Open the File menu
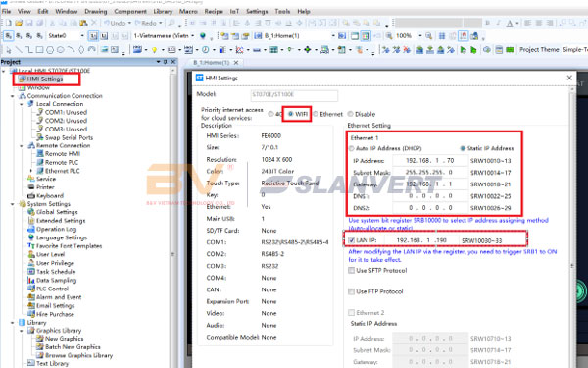 pyautogui.click(x=7, y=11)
